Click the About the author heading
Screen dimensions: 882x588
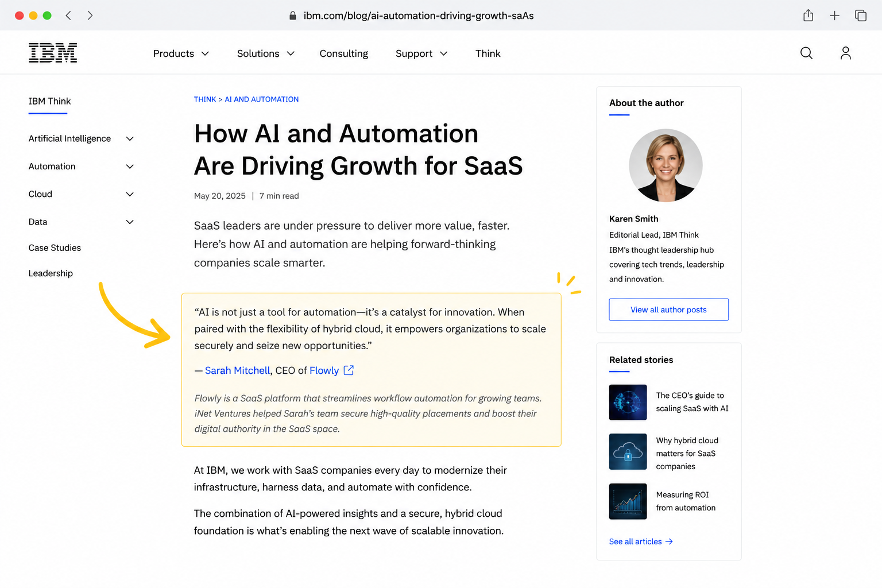pyautogui.click(x=646, y=103)
